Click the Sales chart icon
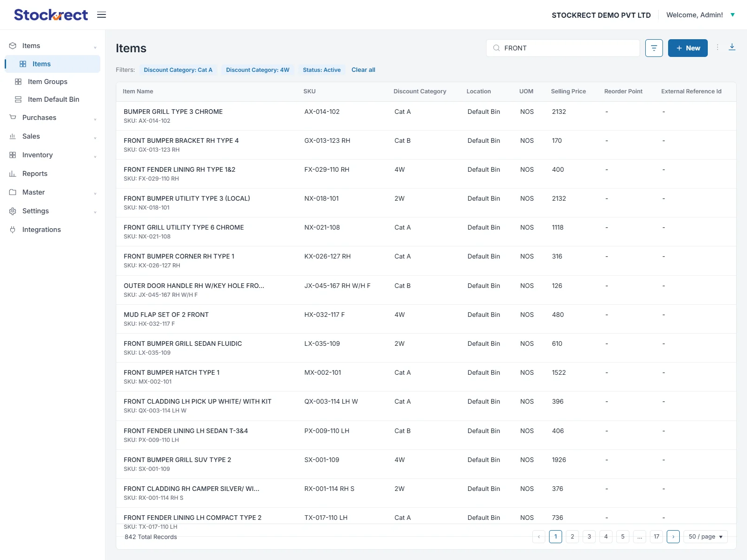 13,136
